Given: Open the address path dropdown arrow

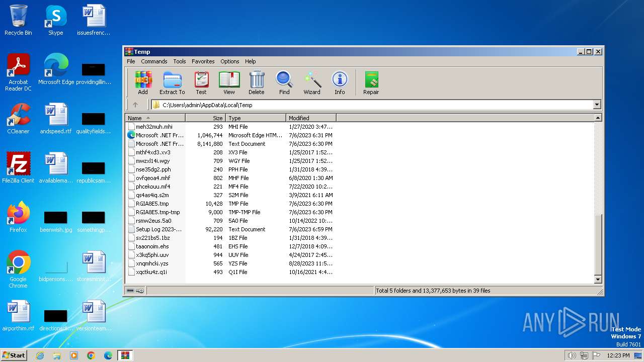Looking at the screenshot, I should coord(597,105).
